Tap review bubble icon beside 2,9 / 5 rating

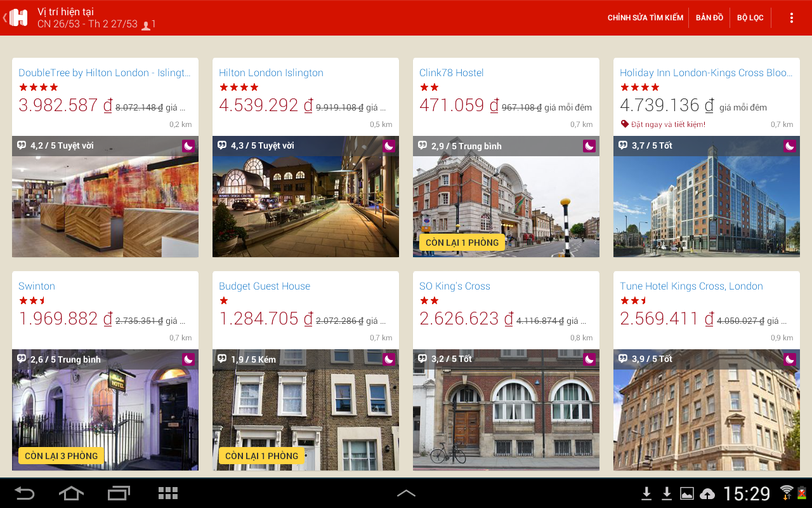click(422, 145)
